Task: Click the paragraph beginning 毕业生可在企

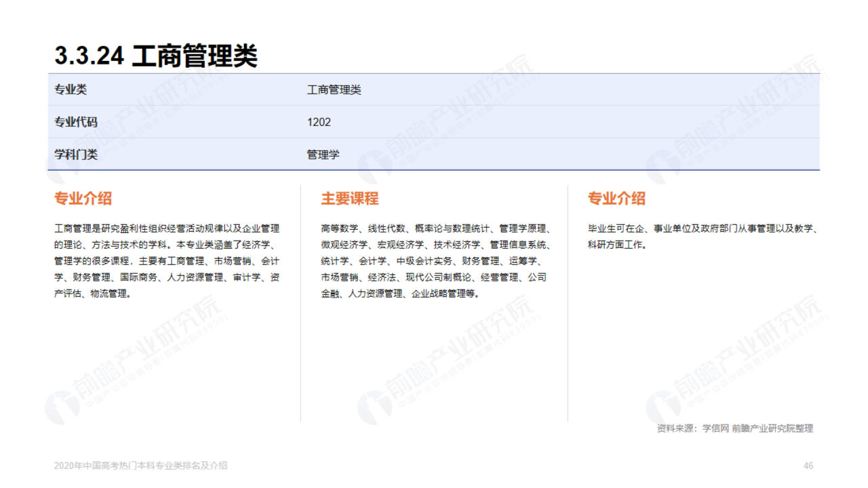Action: coord(704,237)
